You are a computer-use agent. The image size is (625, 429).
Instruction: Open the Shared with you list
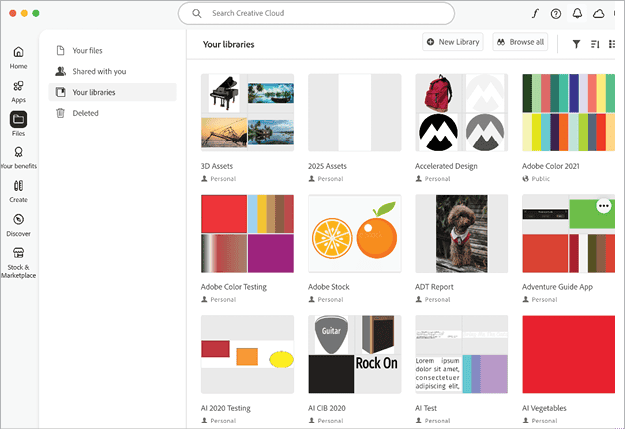pos(99,71)
